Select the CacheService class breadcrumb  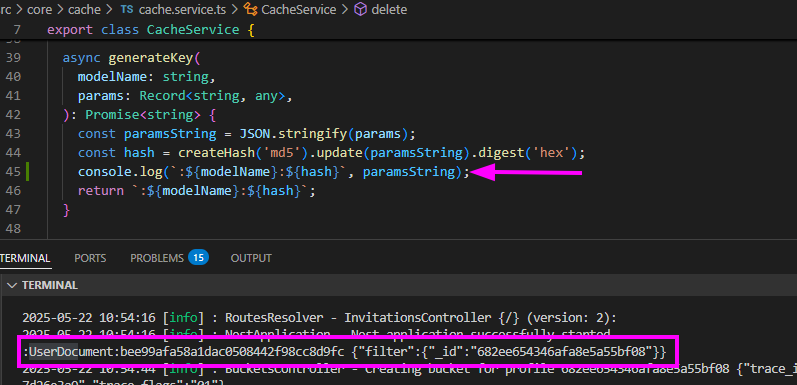coord(299,9)
